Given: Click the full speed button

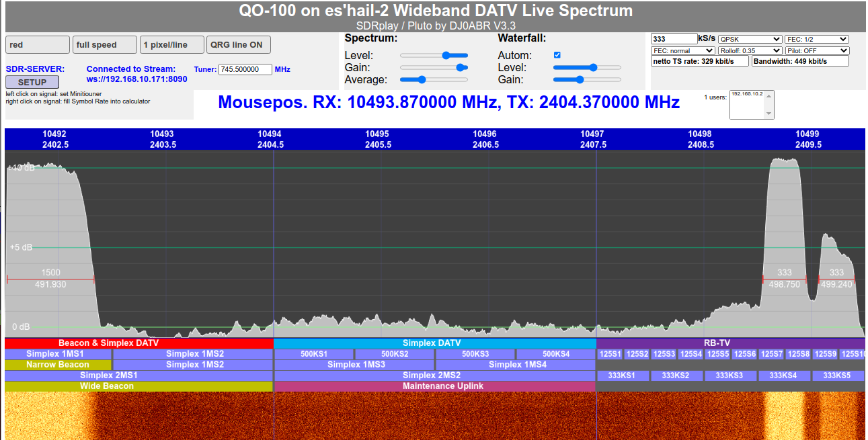Looking at the screenshot, I should click(105, 45).
